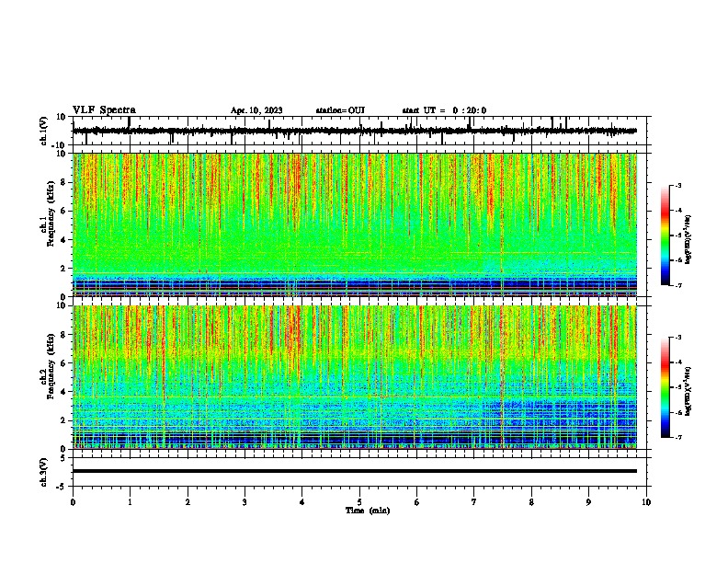
Task: Click time axis tick label '6'
Action: [417, 501]
